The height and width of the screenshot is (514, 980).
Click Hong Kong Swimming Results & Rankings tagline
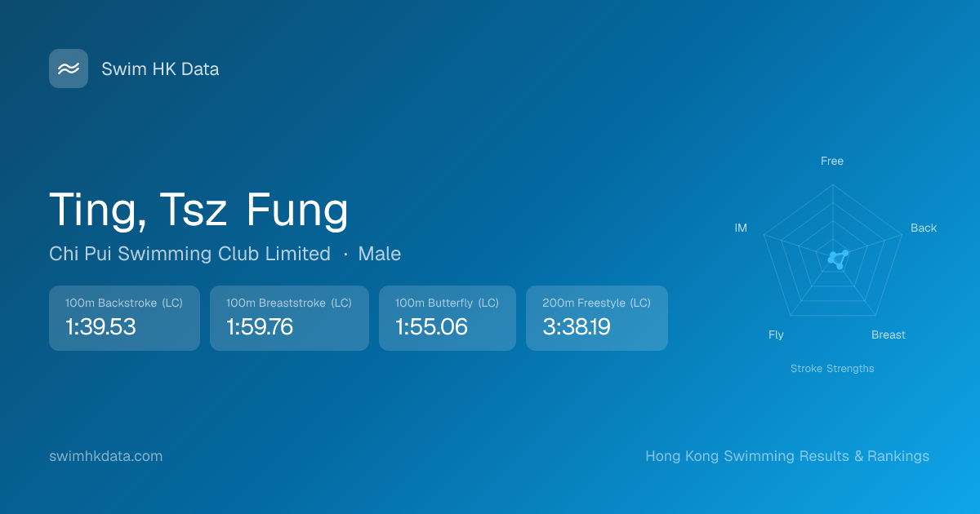click(x=786, y=456)
